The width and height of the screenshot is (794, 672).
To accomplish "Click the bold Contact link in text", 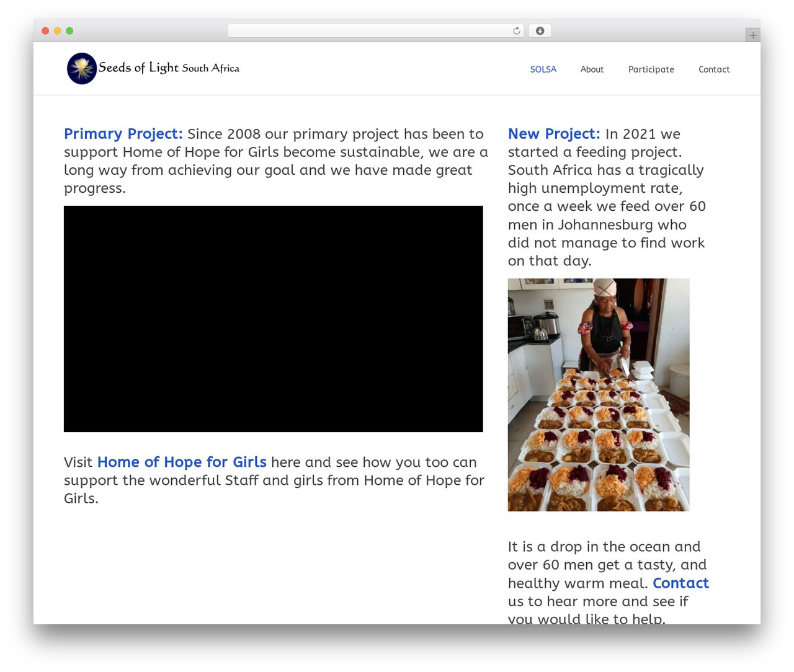I will [680, 583].
